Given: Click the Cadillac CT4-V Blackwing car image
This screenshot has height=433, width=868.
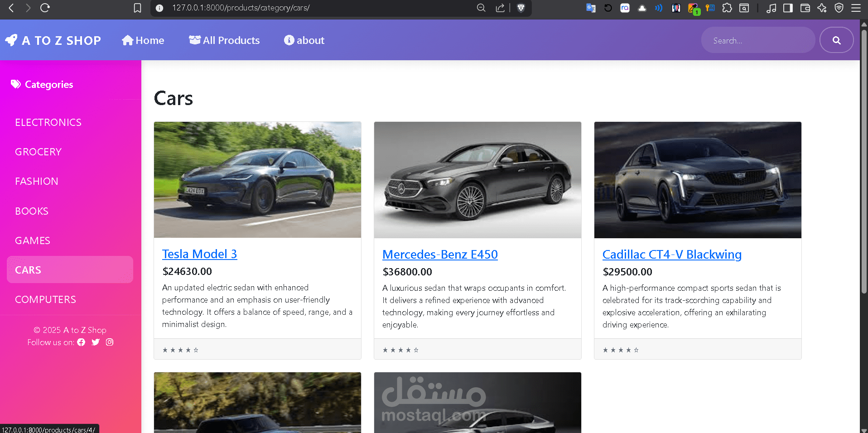Looking at the screenshot, I should click(x=698, y=180).
